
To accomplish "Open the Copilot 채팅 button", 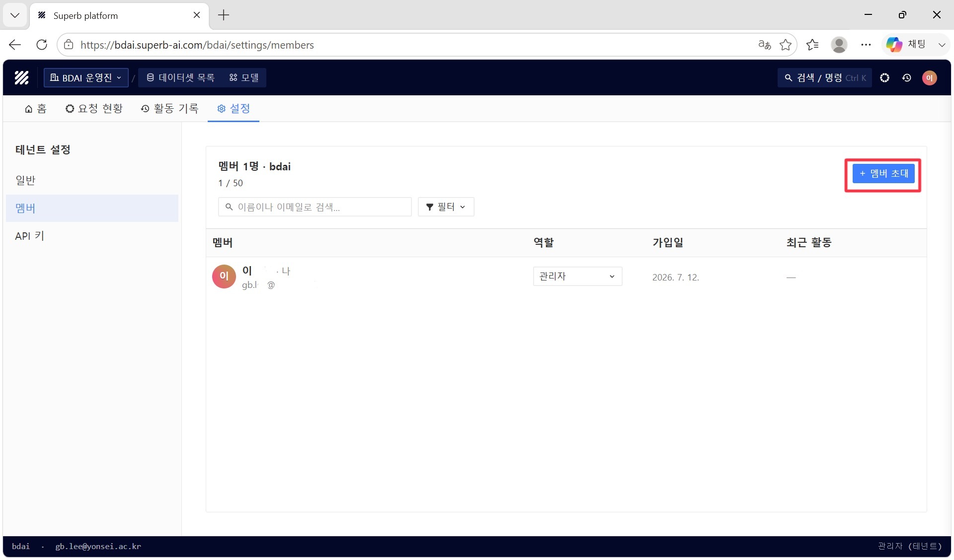I will pyautogui.click(x=906, y=45).
